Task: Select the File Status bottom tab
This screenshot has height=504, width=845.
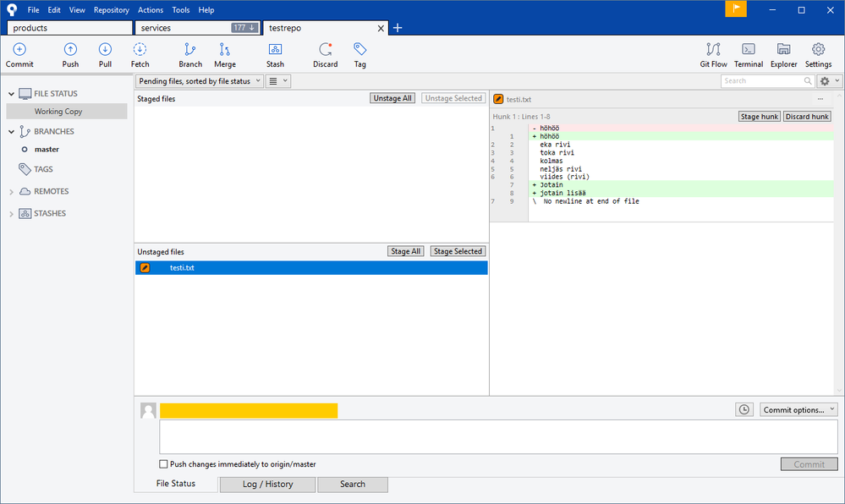Action: tap(176, 484)
